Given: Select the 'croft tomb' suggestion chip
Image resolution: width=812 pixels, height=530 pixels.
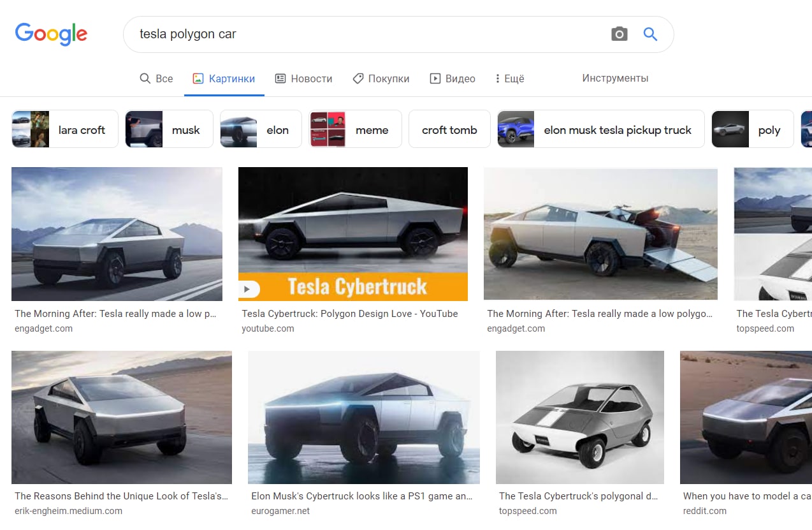Looking at the screenshot, I should pyautogui.click(x=449, y=129).
